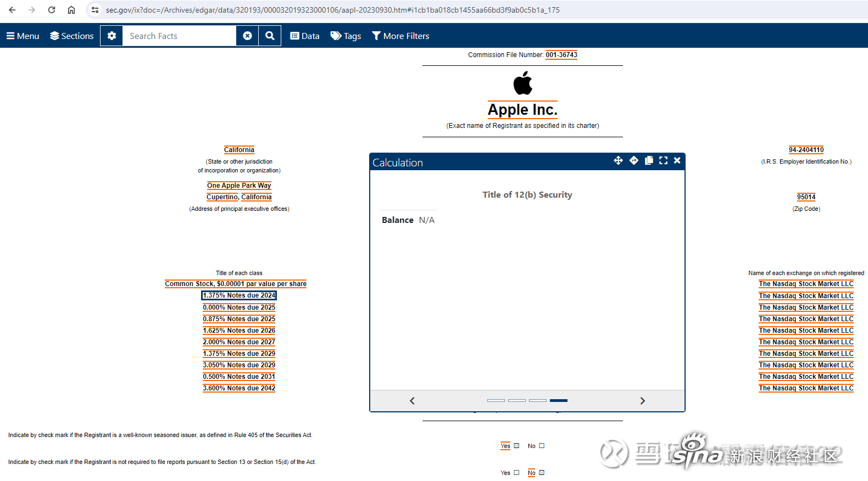Click Common Stock $0.00001 par value fact

(236, 284)
